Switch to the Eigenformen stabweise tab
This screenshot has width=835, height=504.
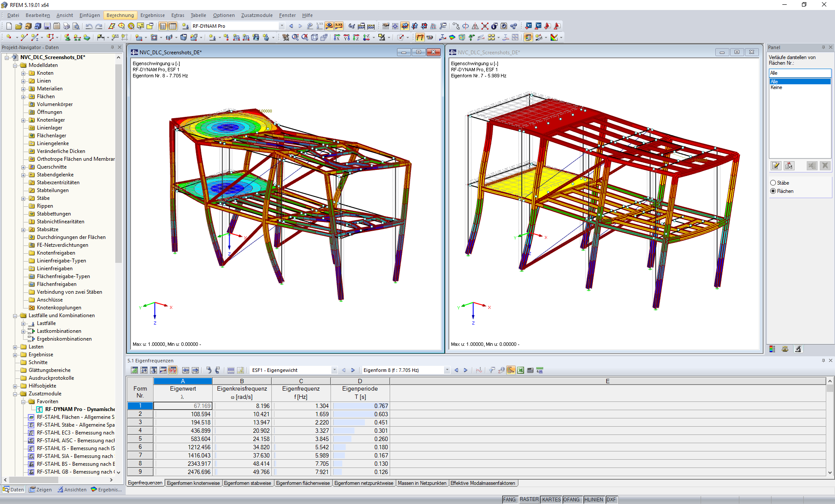pyautogui.click(x=247, y=483)
